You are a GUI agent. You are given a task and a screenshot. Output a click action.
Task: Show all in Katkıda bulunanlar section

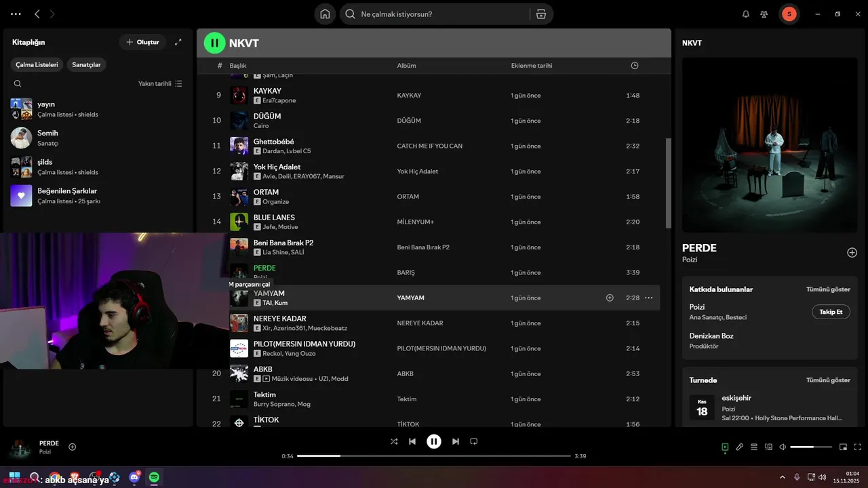828,289
